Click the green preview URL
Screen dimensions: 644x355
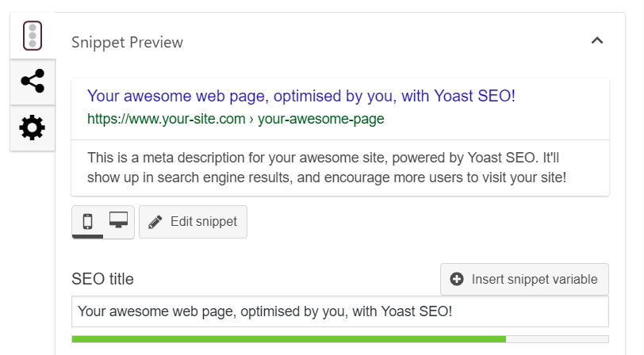[236, 119]
